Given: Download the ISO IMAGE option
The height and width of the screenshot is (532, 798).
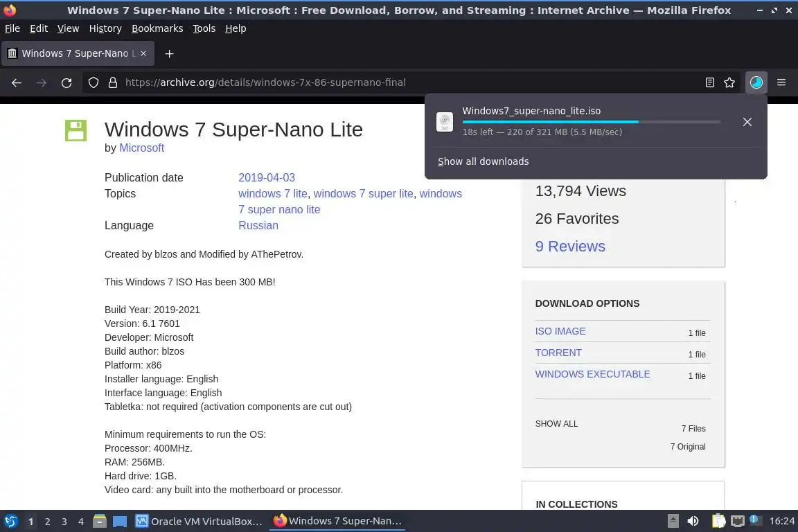Looking at the screenshot, I should click(x=560, y=331).
